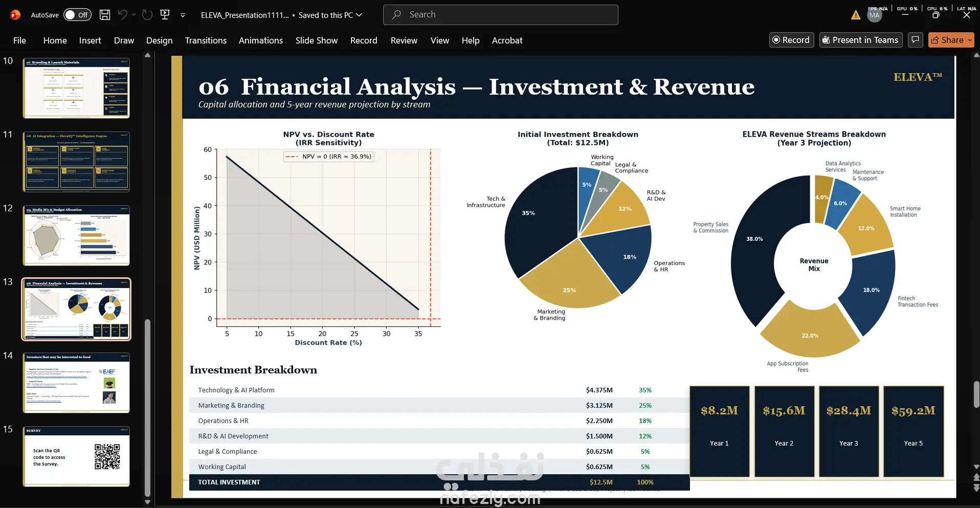Click the R&D & AI Development row

[439, 436]
